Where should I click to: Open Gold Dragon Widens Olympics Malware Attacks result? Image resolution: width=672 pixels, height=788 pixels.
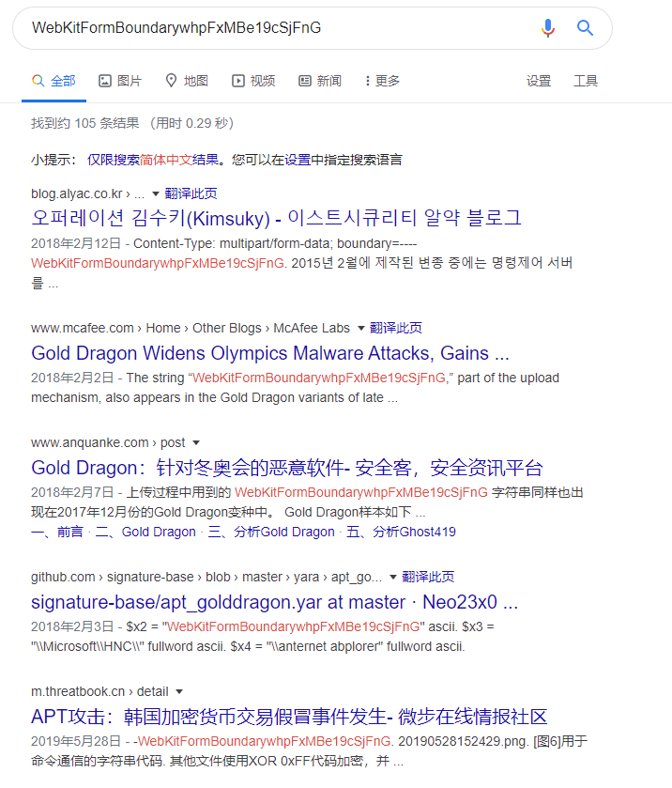[270, 353]
